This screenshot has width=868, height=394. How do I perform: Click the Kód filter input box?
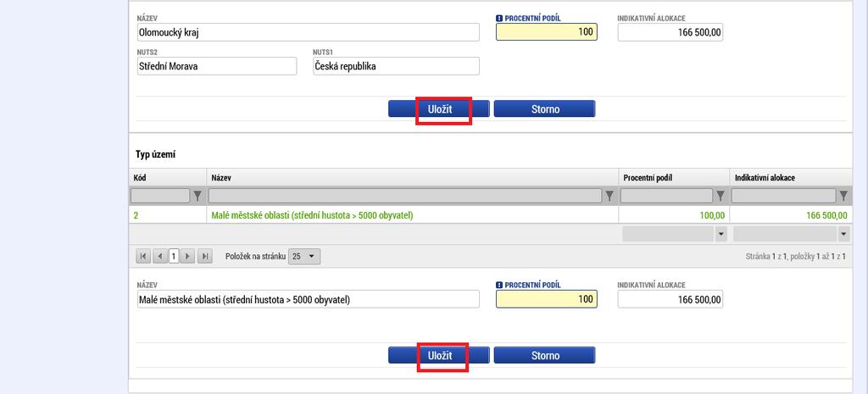[160, 196]
